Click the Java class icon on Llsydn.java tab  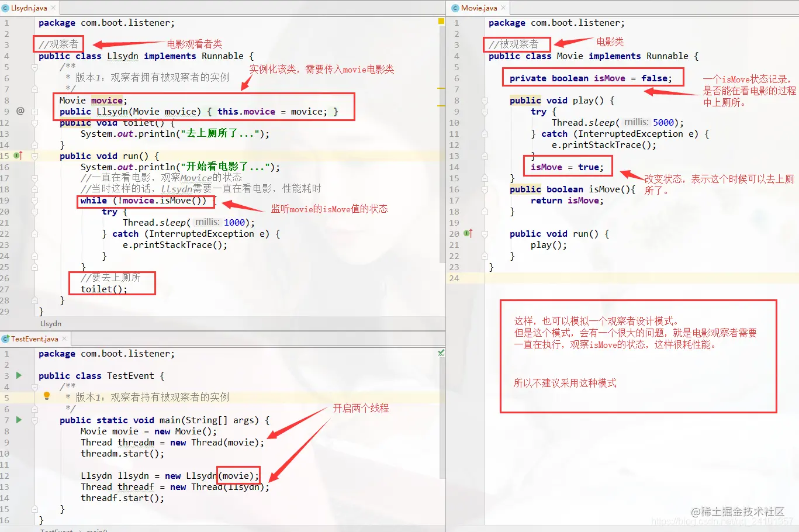click(6, 8)
